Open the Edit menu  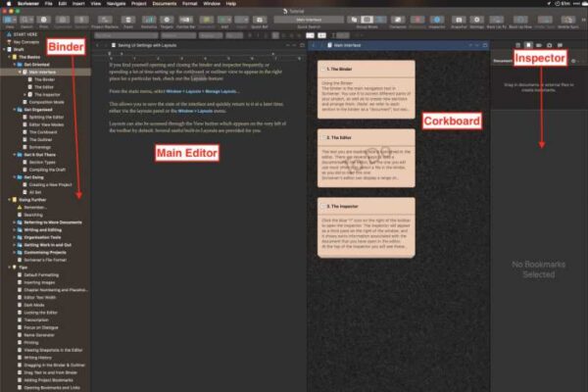[63, 3]
